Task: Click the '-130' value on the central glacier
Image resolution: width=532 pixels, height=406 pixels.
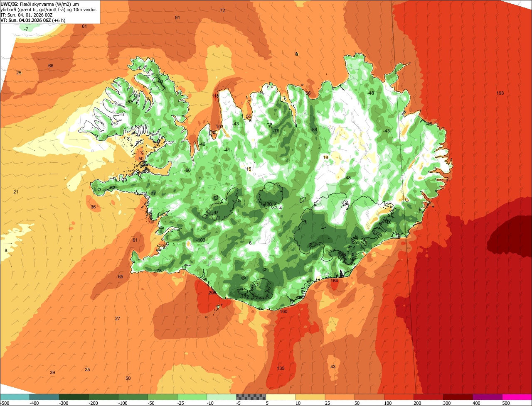Action: (267, 204)
